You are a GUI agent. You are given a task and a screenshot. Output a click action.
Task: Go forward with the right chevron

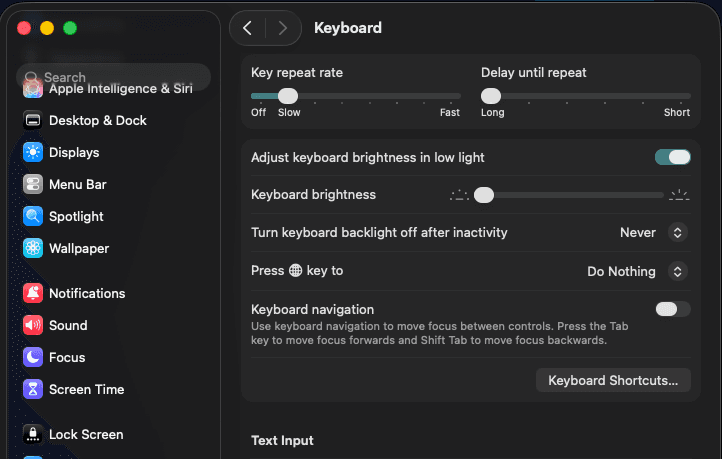[x=283, y=28]
